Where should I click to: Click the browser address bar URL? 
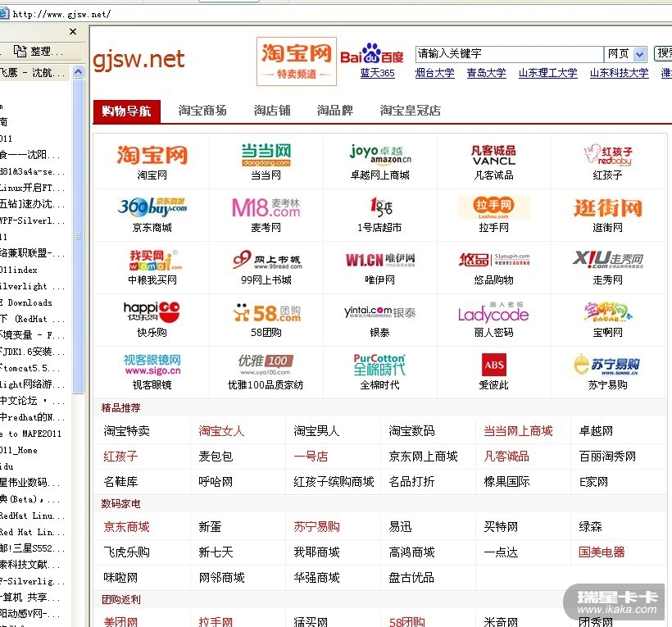point(61,14)
